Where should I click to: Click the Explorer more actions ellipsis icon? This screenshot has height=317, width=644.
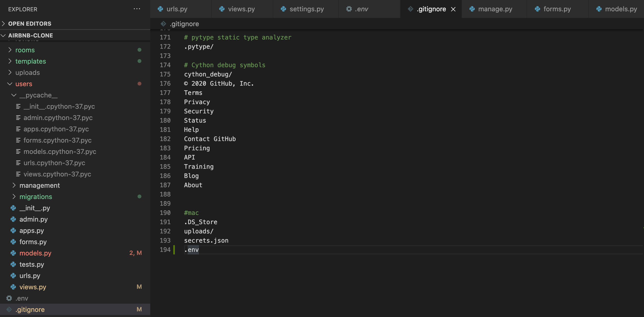[x=137, y=9]
